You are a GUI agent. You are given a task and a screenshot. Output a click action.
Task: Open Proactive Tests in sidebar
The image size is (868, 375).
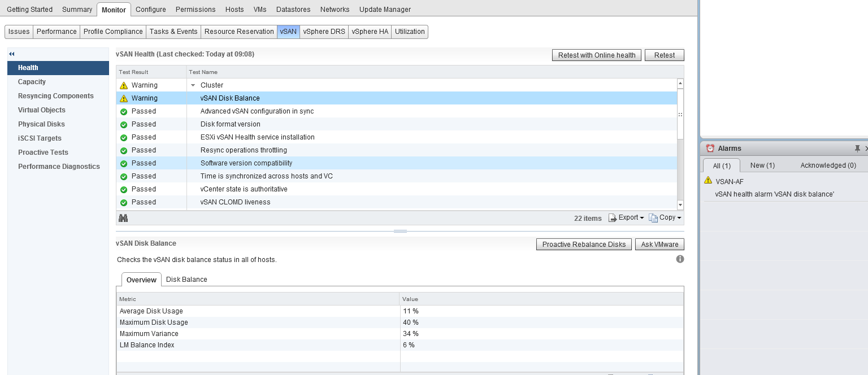click(58, 152)
